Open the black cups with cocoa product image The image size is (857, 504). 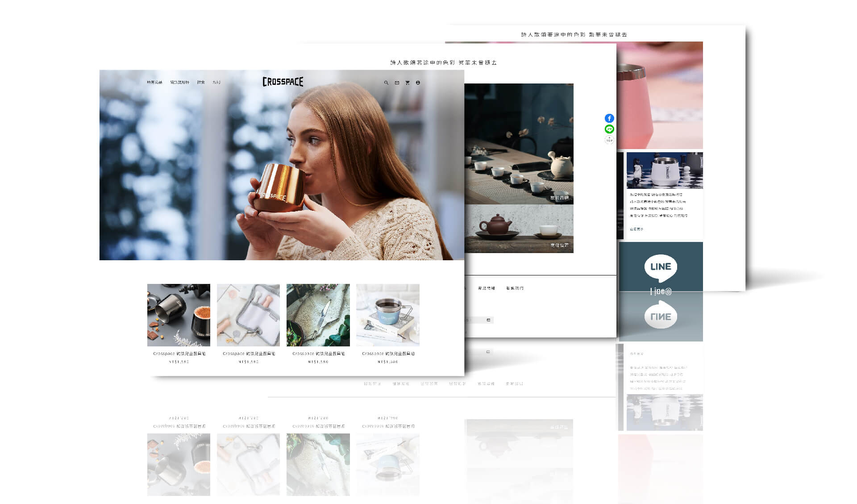pos(179,315)
